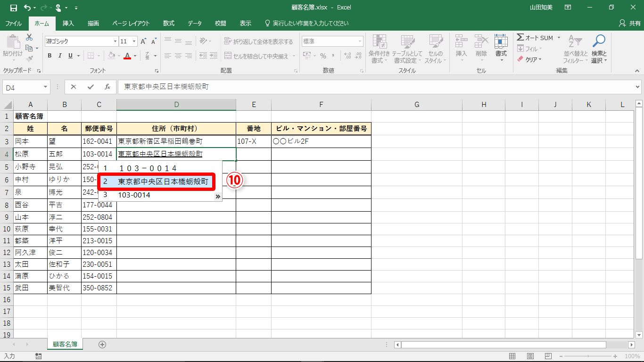Click the decrease indent icon
Viewport: 644px width, 362px height.
203,56
